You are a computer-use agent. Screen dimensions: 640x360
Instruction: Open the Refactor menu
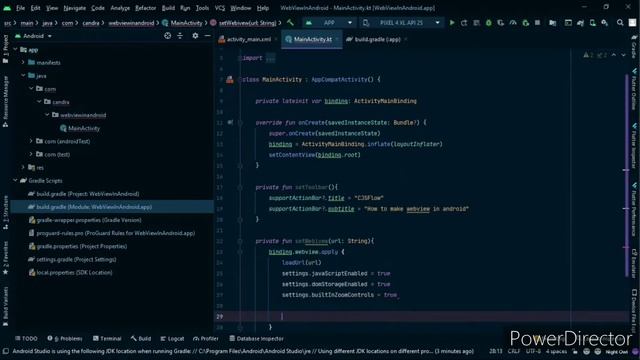coord(146,8)
